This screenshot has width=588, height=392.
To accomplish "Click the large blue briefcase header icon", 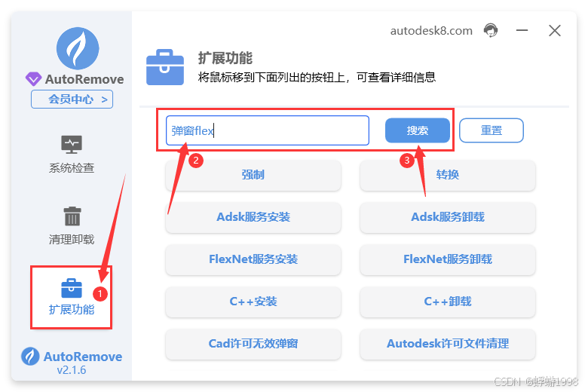I will [x=165, y=67].
